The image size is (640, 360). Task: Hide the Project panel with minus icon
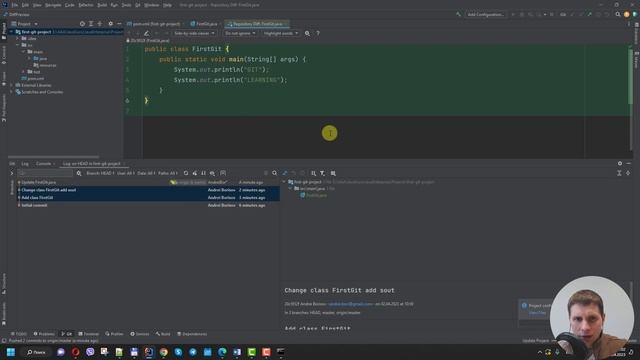[x=119, y=24]
